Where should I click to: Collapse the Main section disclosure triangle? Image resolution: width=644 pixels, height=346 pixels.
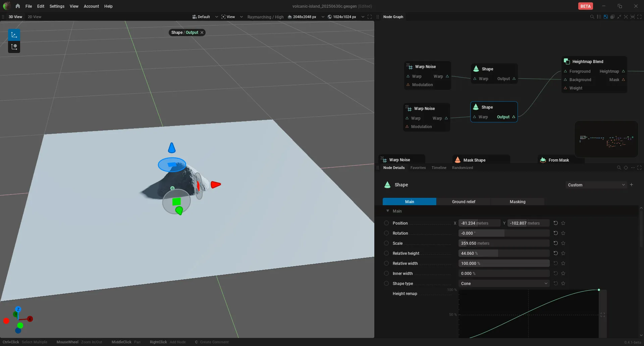(388, 211)
